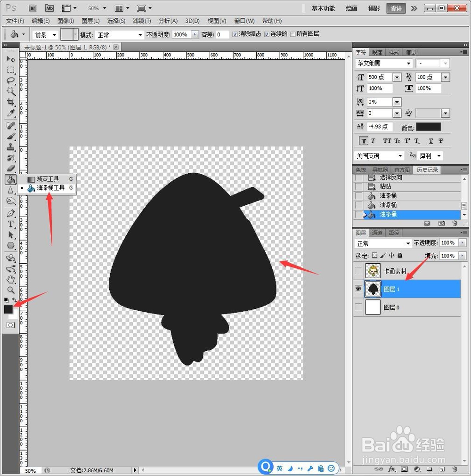Click the tolerance input field
471x476 pixels.
(x=222, y=35)
